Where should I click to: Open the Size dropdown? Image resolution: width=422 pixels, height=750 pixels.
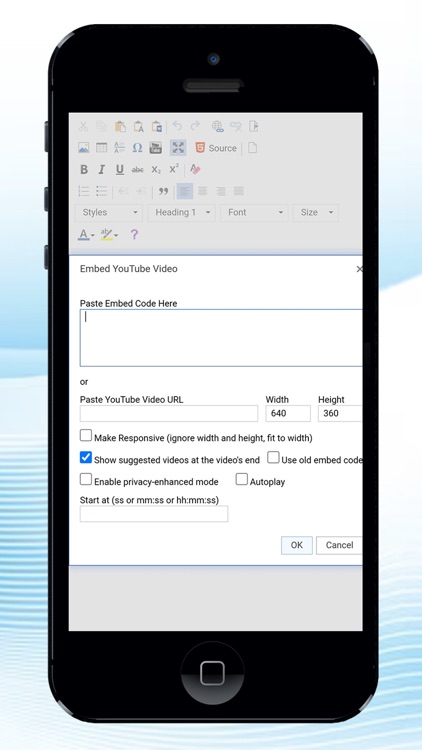[316, 212]
